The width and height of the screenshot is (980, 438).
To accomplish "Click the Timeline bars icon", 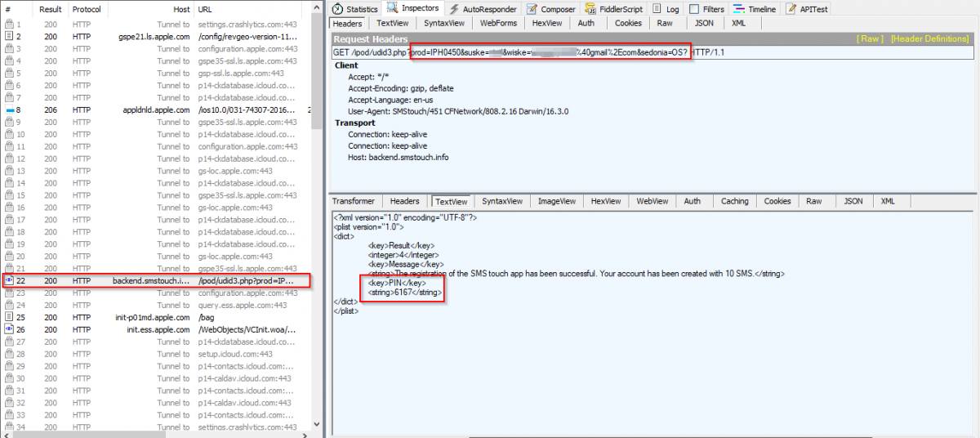I will [738, 9].
